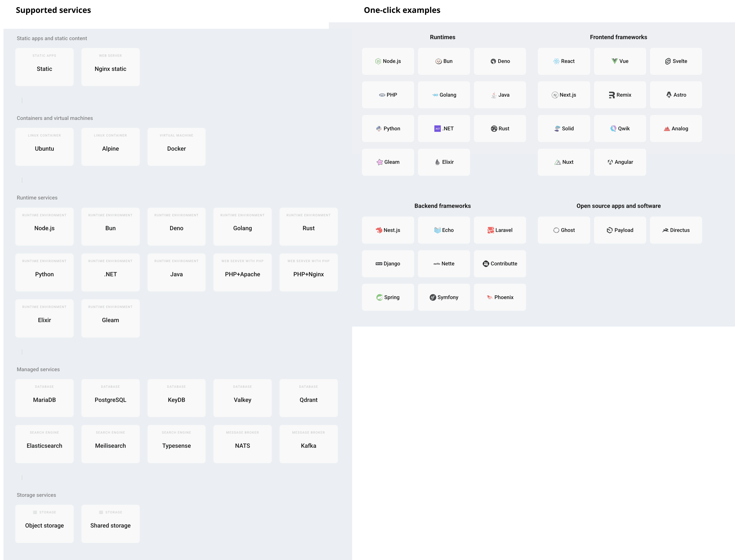Image resolution: width=735 pixels, height=560 pixels.
Task: Open the Nginx static web server service
Action: [x=110, y=67]
